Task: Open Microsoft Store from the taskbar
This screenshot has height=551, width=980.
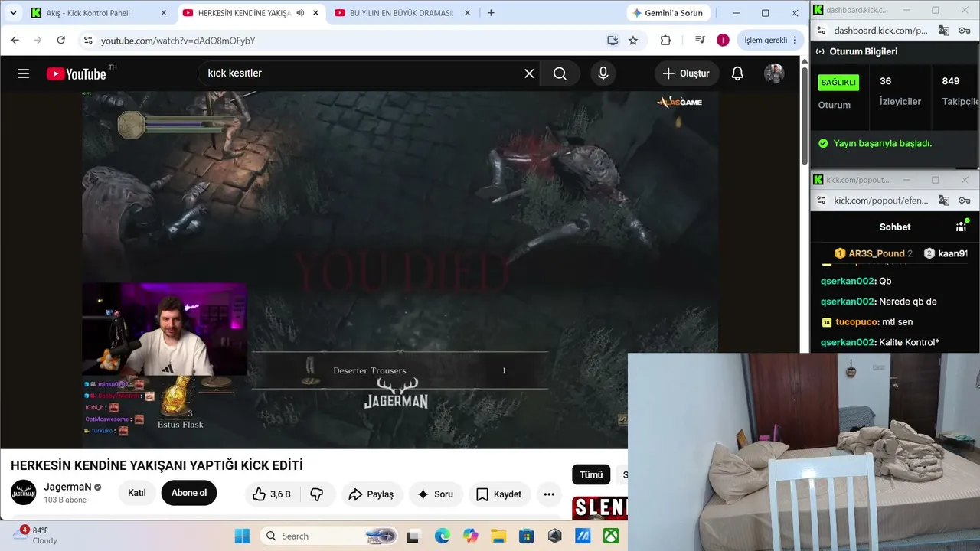Action: [526, 536]
